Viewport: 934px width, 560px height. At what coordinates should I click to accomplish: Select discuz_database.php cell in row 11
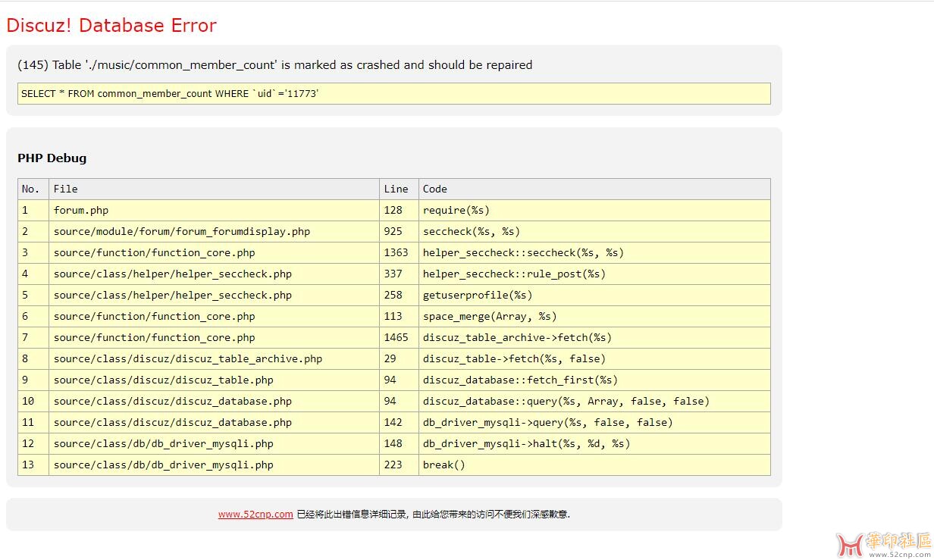pos(215,422)
